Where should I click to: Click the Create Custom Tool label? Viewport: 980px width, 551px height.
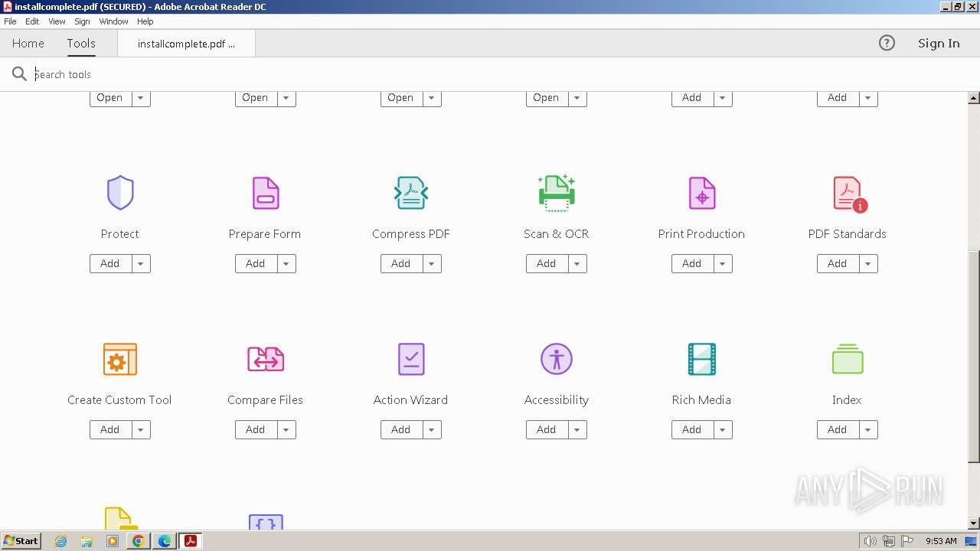[x=119, y=399]
